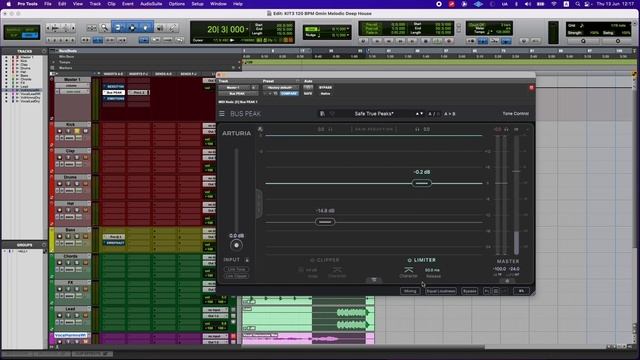This screenshot has height=360, width=640.
Task: Click the Input gain knob at 0.0 dB
Action: [236, 245]
